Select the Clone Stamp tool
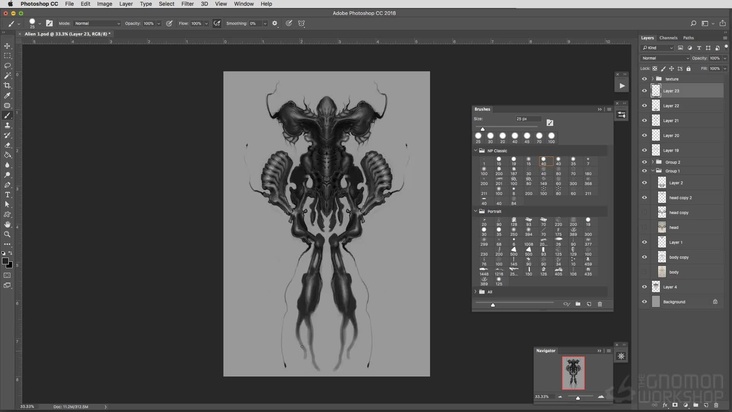 point(7,125)
